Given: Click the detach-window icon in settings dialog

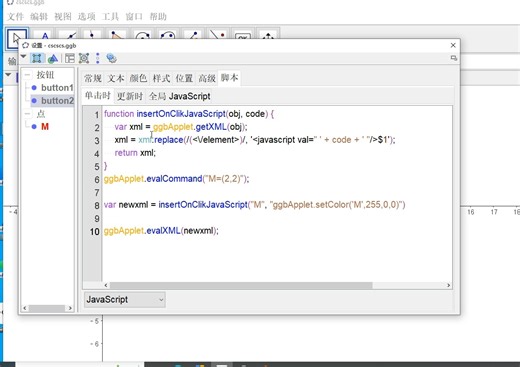Looking at the screenshot, I should tap(453, 58).
